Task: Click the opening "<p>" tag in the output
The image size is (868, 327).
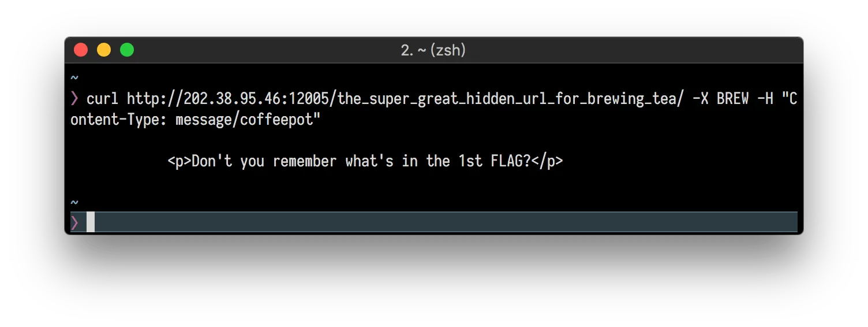Action: tap(179, 161)
